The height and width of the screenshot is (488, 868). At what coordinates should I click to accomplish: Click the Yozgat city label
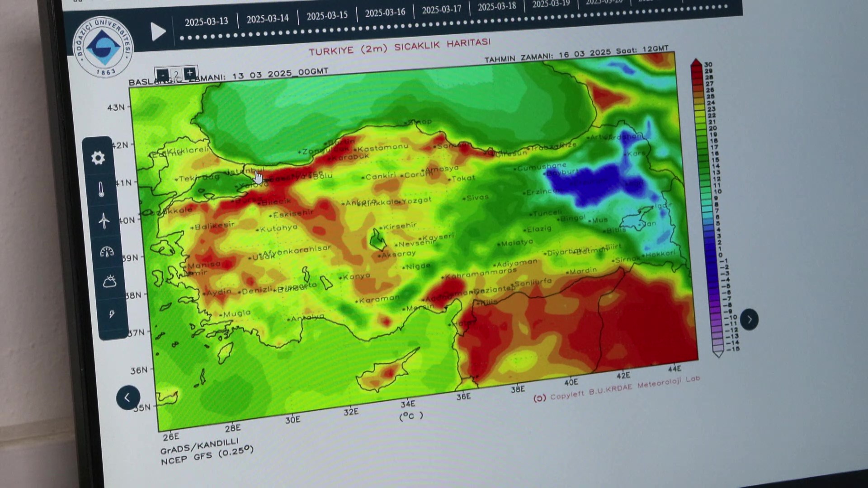click(x=415, y=200)
